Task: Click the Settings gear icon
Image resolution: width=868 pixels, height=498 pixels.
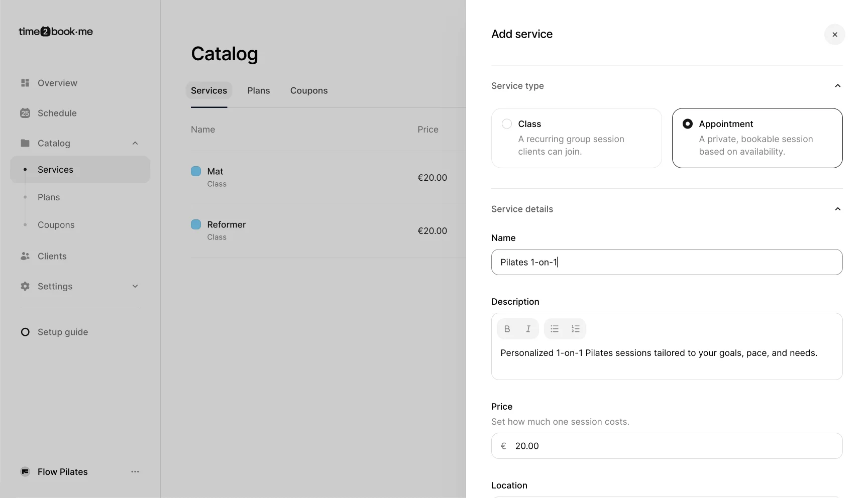Action: coord(25,286)
